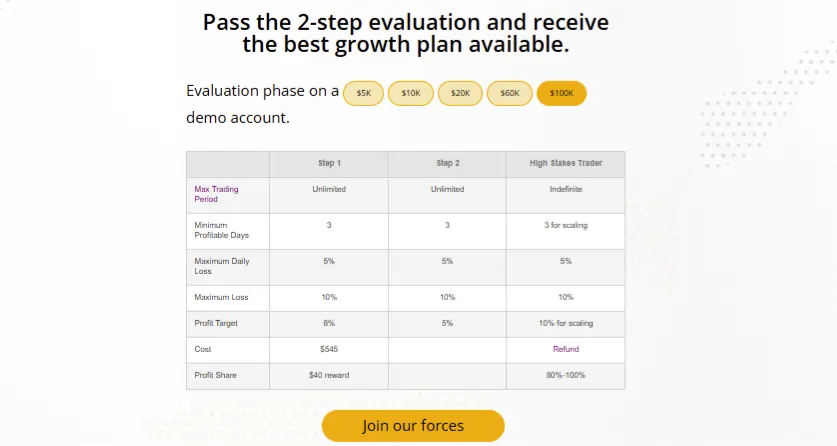Click the Step 1 column header
This screenshot has height=446, width=837.
[329, 163]
